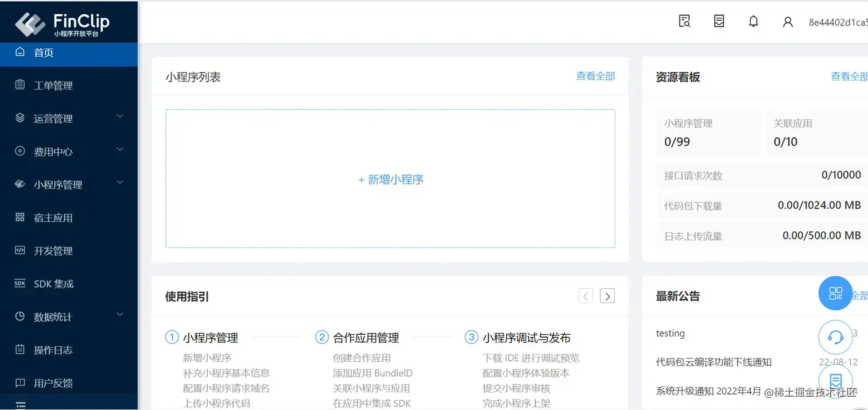Screen dimensions: 868x410
Task: Click step 2 合作应用管理 heading
Action: 366,338
